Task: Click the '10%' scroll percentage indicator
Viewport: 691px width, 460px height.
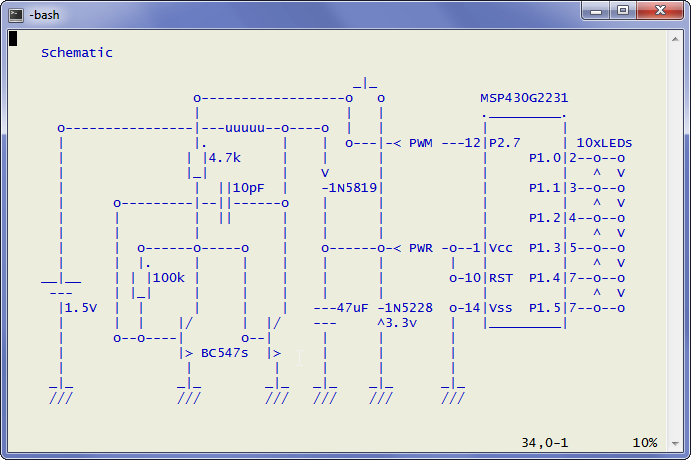Action: (x=645, y=442)
